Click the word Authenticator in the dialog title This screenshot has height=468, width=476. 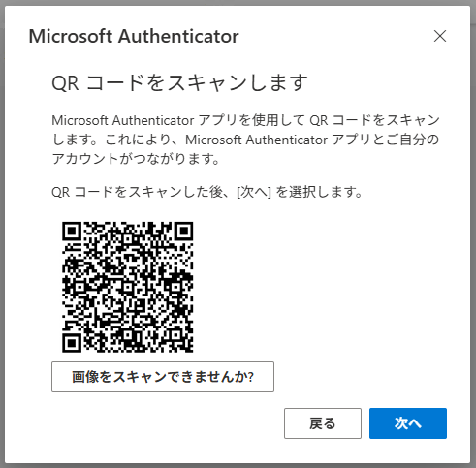(x=178, y=36)
